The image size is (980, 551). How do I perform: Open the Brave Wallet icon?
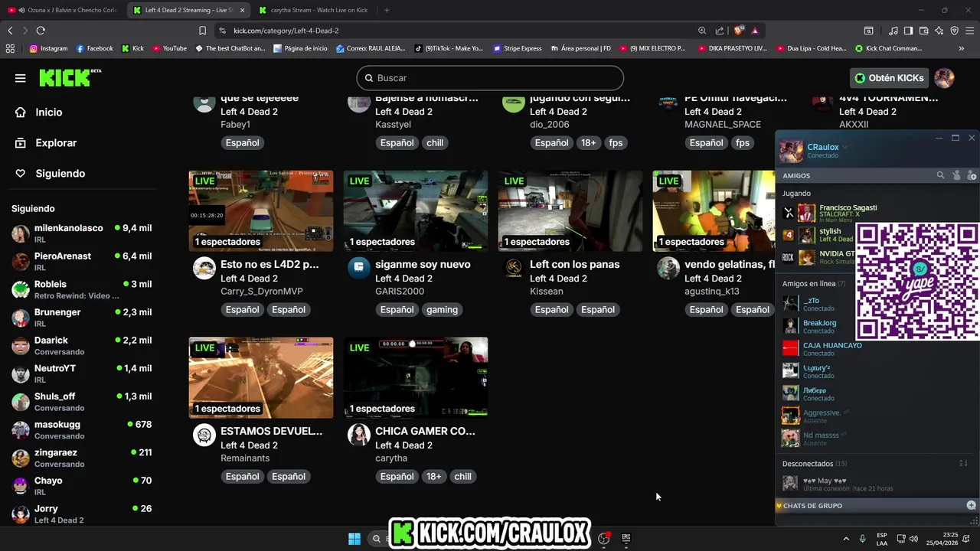[923, 31]
